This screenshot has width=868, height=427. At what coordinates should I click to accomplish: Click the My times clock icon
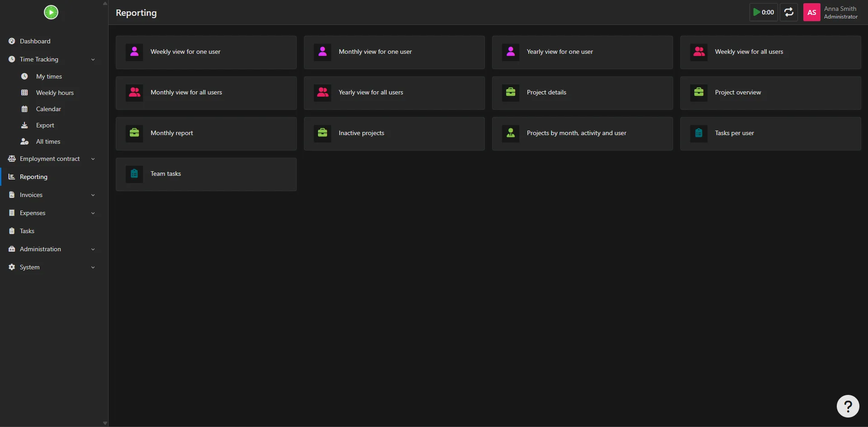tap(24, 76)
